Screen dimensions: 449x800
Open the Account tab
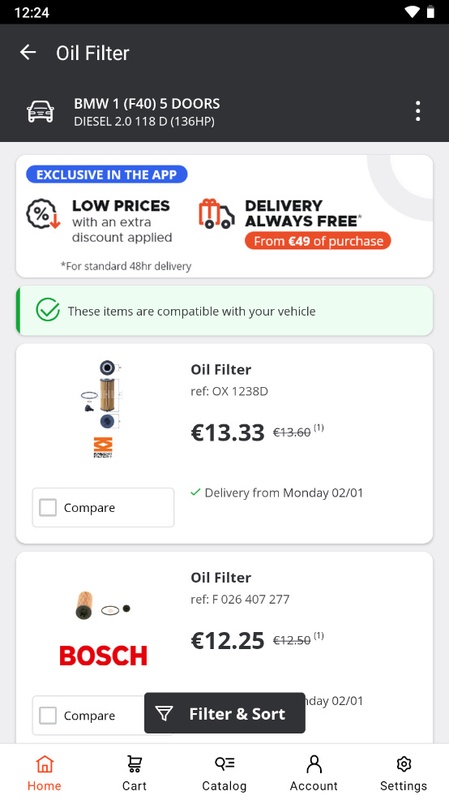pos(314,772)
